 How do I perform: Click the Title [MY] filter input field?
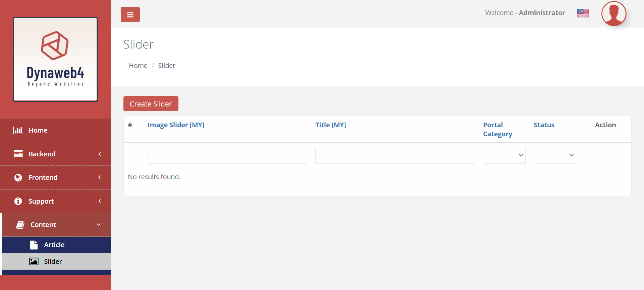(395, 155)
